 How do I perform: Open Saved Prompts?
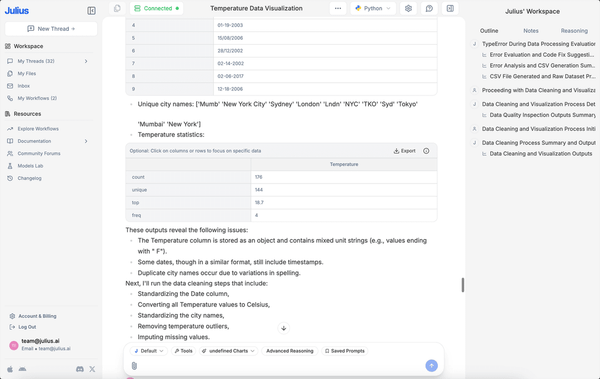coord(344,351)
